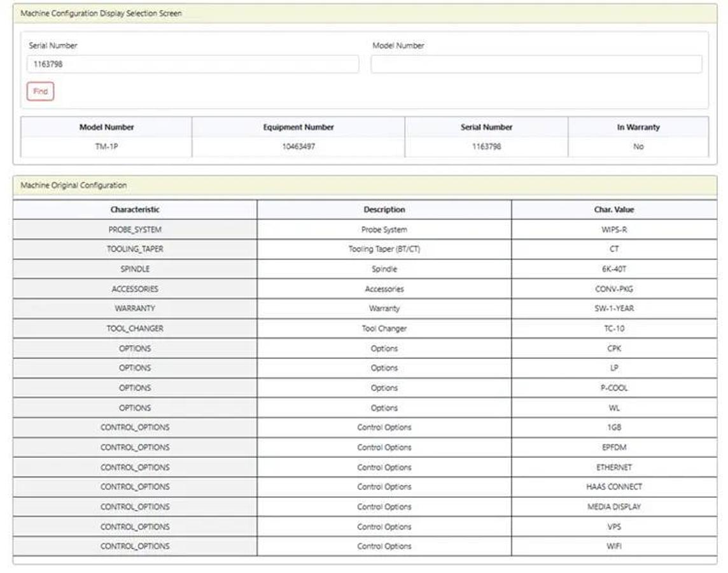Click the Equipment Number column header
The height and width of the screenshot is (573, 728).
click(298, 127)
